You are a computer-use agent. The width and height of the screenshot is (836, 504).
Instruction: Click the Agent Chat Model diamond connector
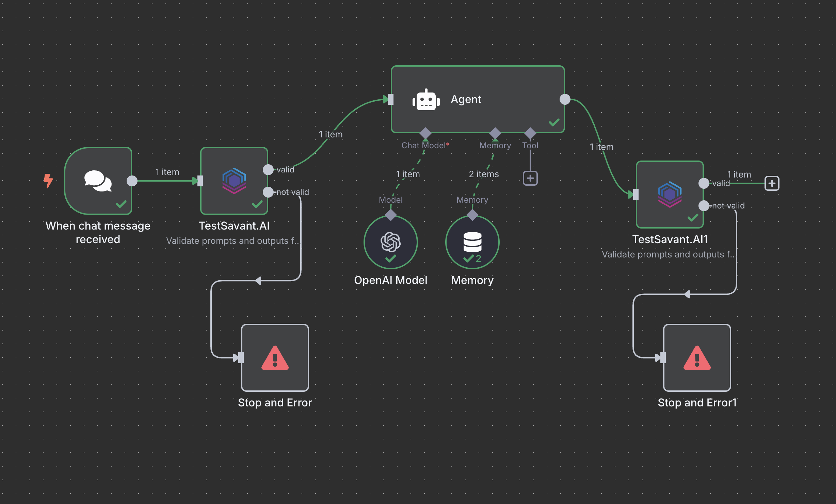tap(425, 133)
